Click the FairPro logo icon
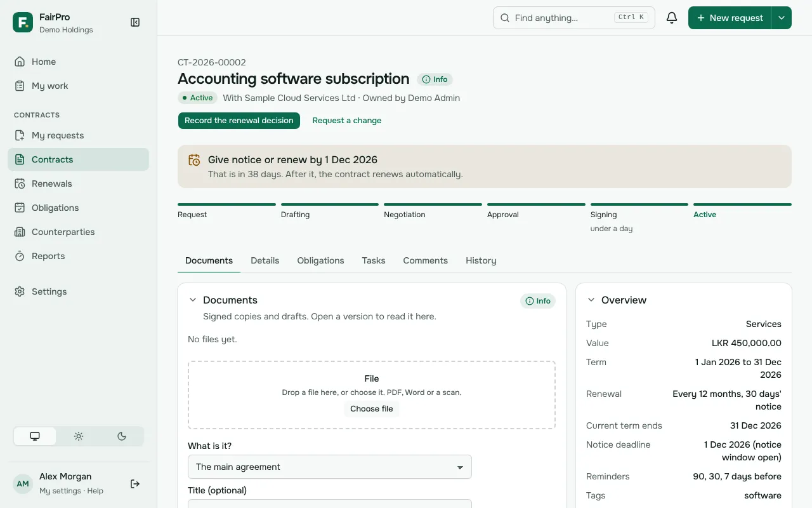 pyautogui.click(x=23, y=22)
